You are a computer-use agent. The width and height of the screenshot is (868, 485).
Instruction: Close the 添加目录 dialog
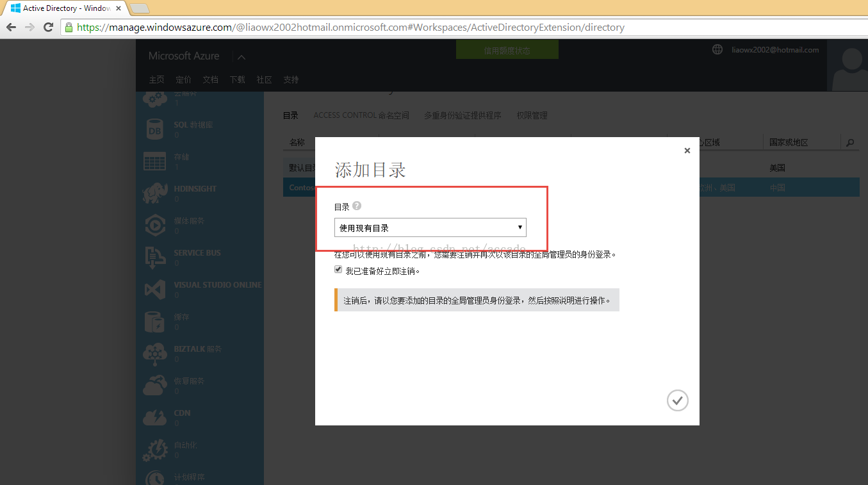687,151
